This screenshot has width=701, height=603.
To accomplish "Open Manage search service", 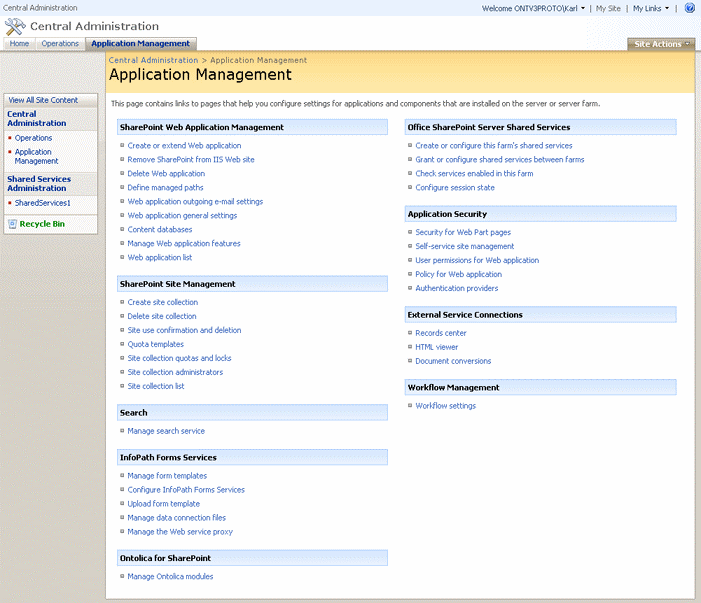I will [166, 431].
